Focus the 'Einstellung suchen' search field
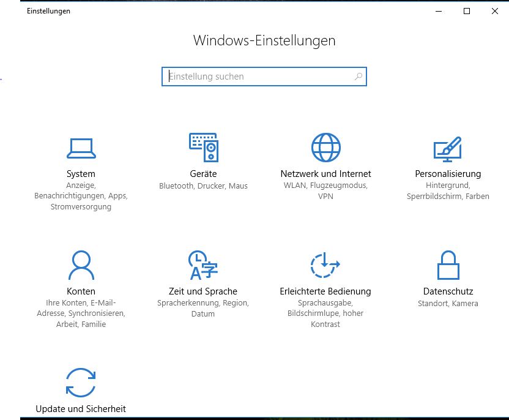This screenshot has width=509, height=420. (x=257, y=77)
